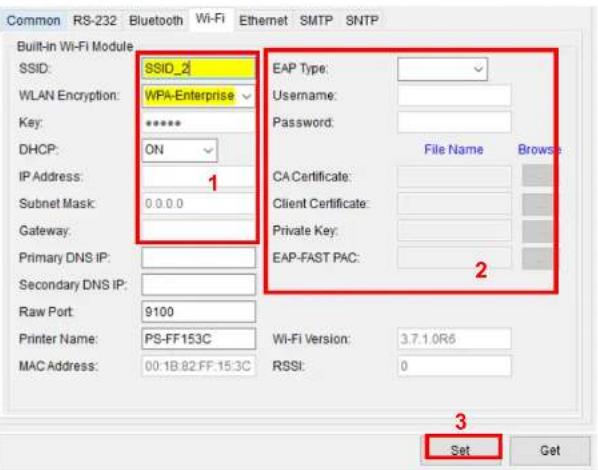This screenshot has height=470, width=598.
Task: Click the IP Address field
Action: pyautogui.click(x=198, y=177)
